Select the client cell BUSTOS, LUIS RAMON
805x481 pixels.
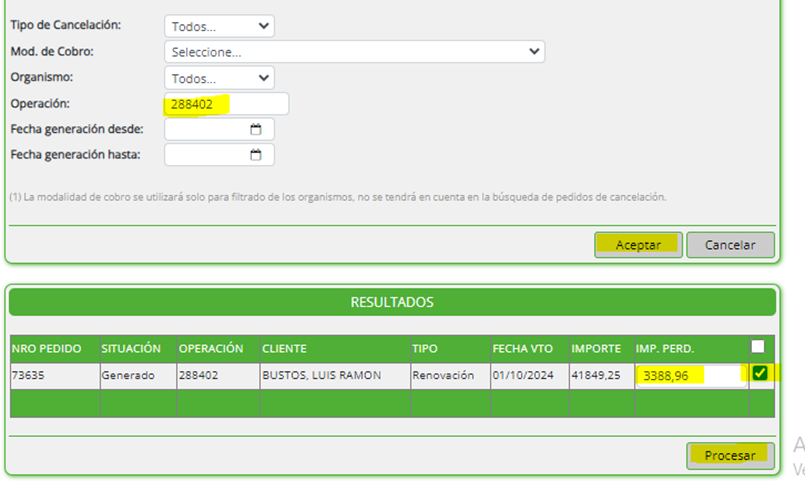pos(322,375)
